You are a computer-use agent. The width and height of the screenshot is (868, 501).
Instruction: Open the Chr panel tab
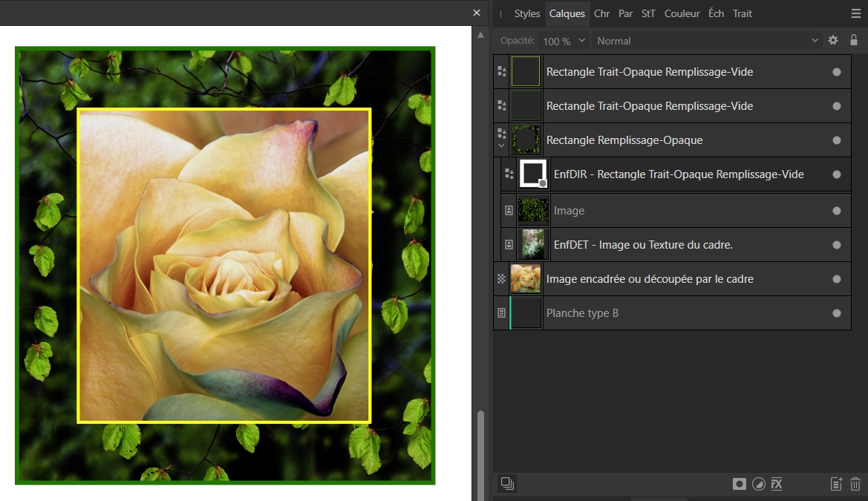[601, 14]
